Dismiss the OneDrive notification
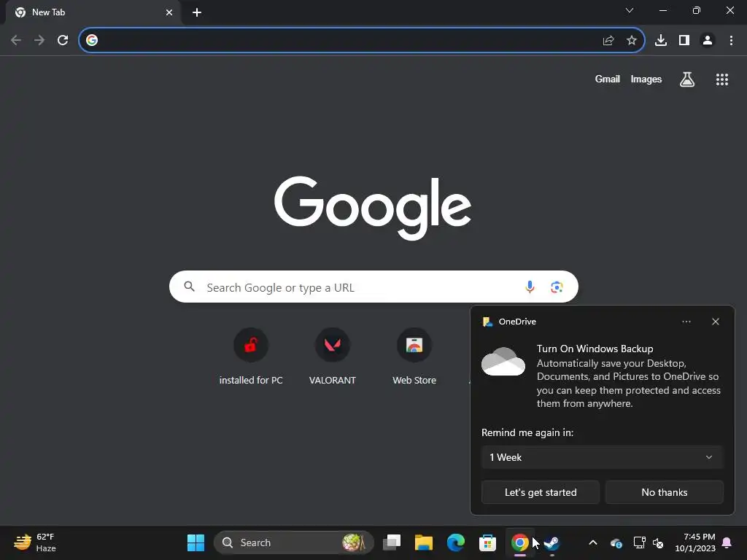 tap(716, 322)
